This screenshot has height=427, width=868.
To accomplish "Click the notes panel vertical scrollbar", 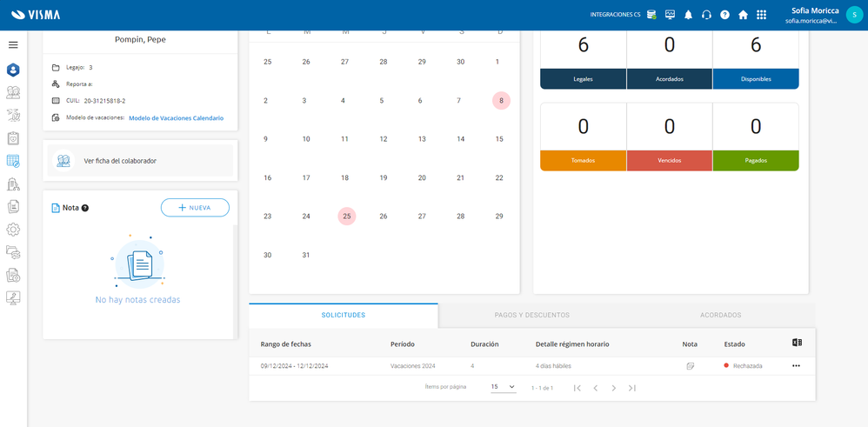I will pos(236,280).
